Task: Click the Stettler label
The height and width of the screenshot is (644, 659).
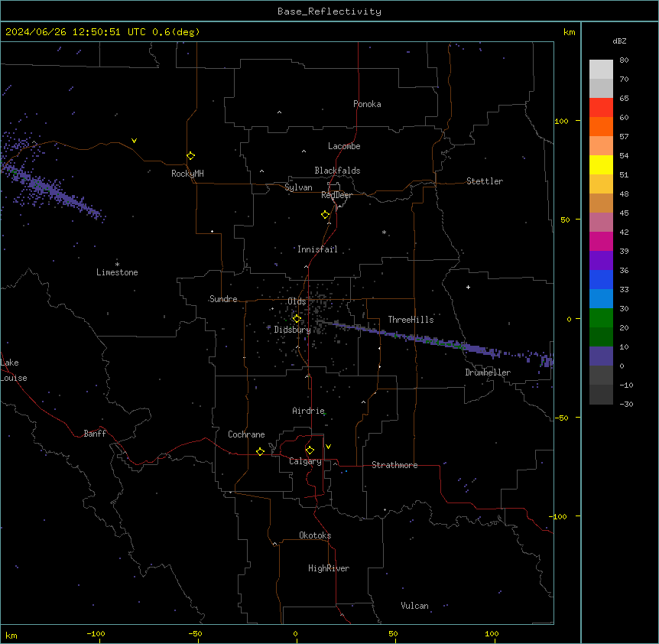Action: [485, 181]
